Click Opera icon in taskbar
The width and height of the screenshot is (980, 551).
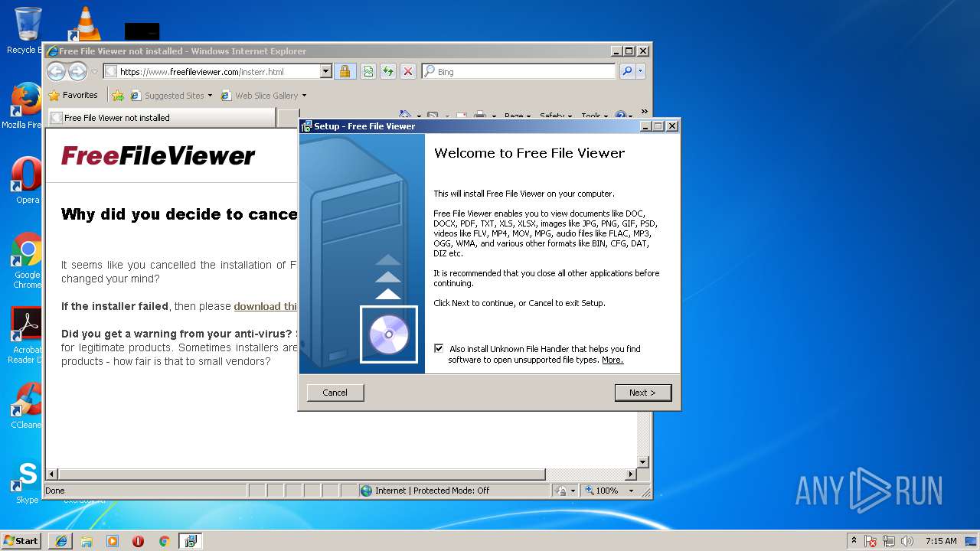[138, 541]
